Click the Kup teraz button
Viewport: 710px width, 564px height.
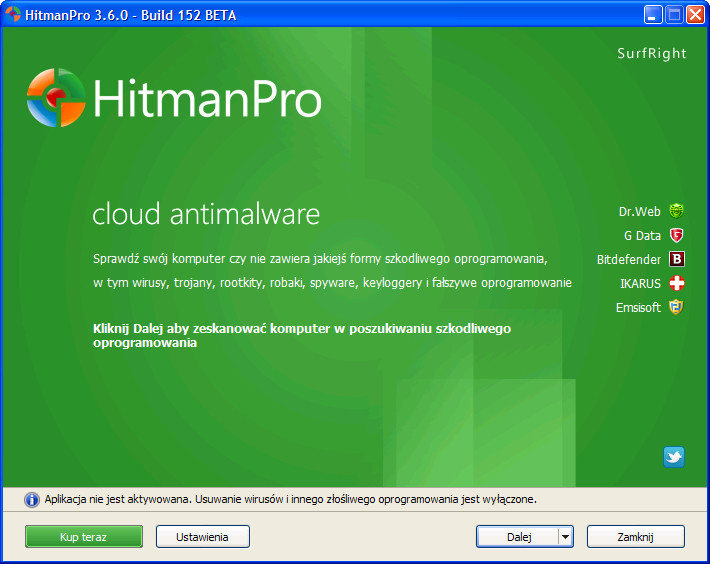pos(84,537)
